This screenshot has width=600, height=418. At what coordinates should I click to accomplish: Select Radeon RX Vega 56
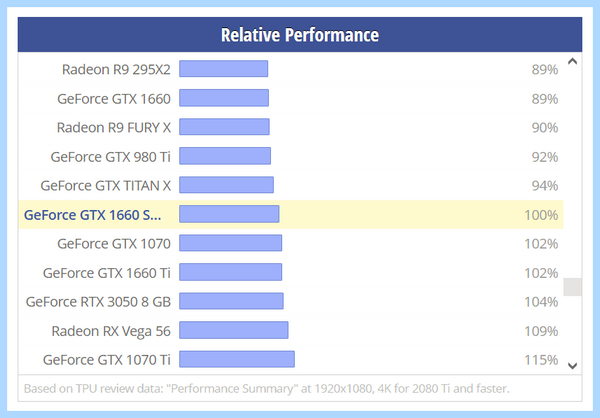[111, 331]
